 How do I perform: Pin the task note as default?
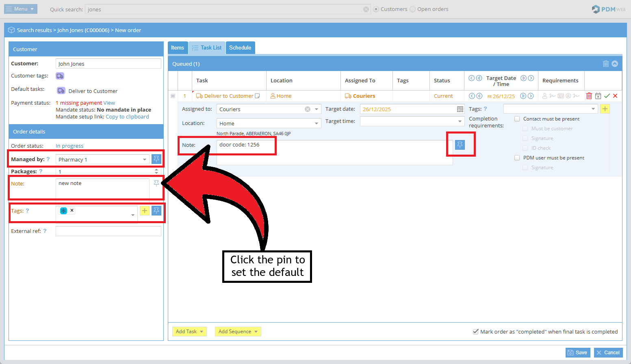(x=460, y=145)
